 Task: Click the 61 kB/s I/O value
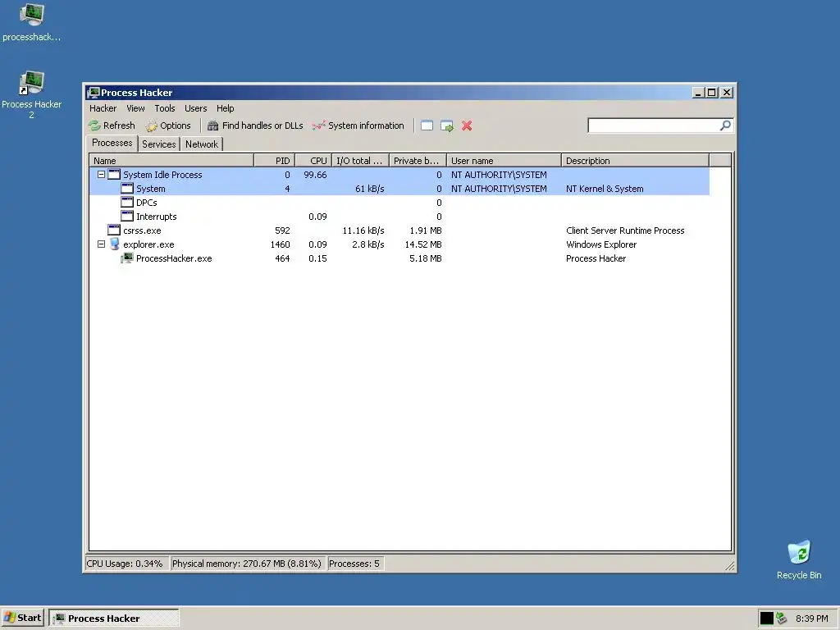370,189
